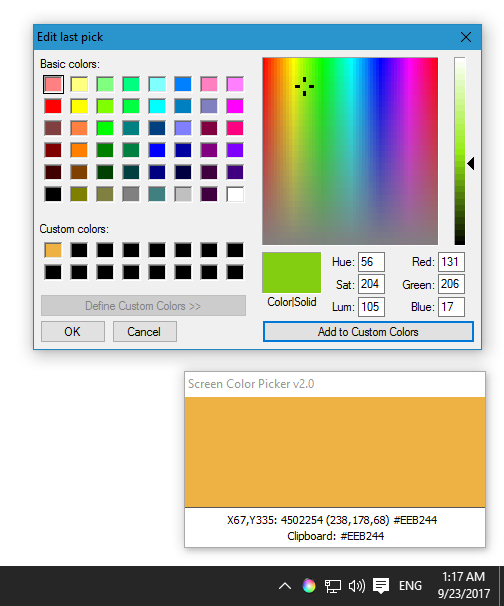
Task: Click into the Hue value field
Action: [371, 262]
